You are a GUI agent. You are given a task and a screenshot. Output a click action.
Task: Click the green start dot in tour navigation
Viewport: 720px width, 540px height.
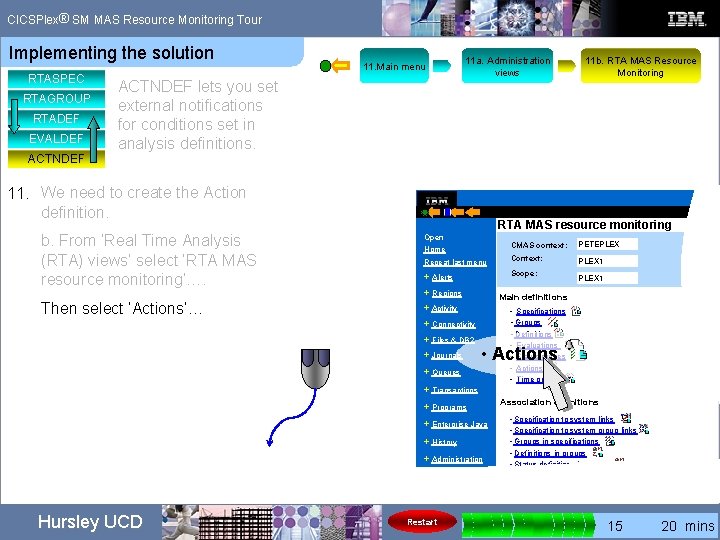coord(325,66)
